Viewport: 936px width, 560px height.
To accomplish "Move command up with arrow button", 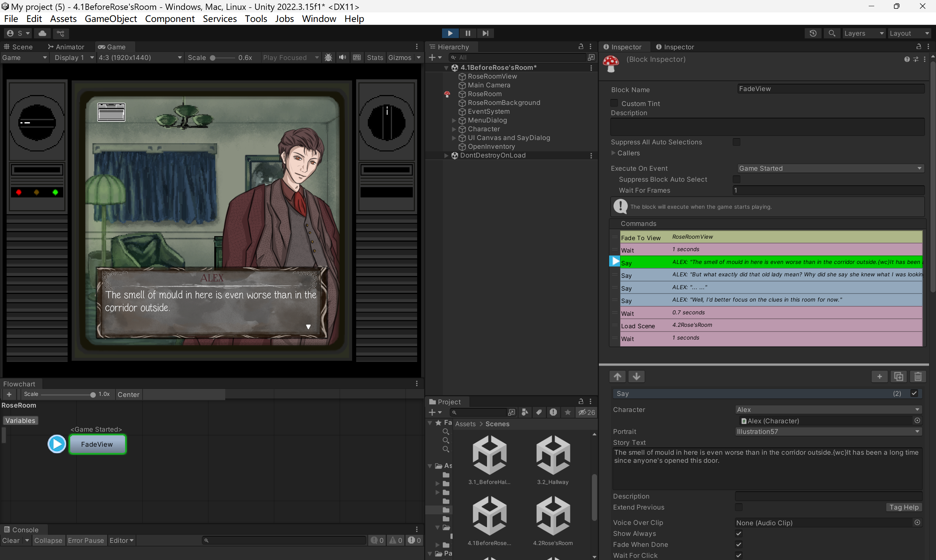I will pyautogui.click(x=618, y=376).
